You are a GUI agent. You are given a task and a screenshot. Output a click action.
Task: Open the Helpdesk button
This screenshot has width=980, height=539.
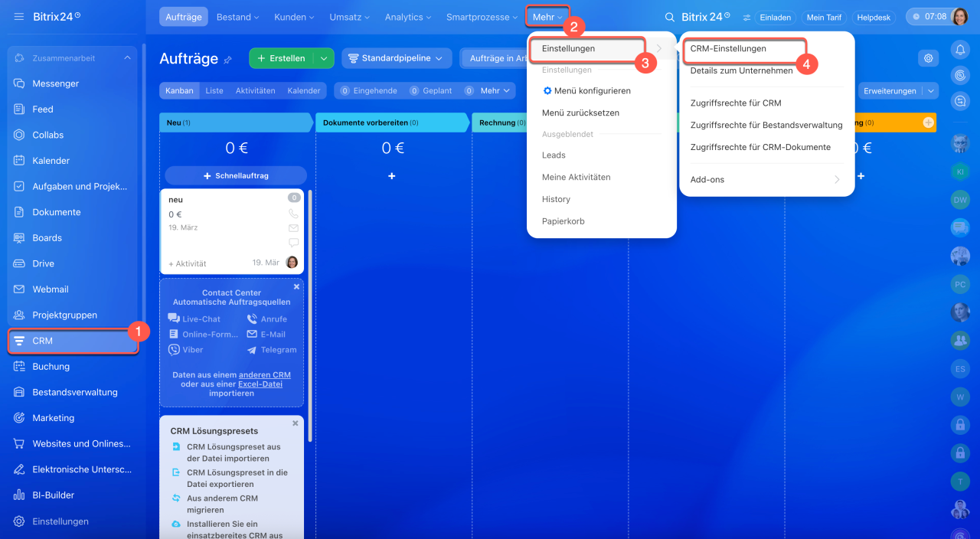point(875,17)
